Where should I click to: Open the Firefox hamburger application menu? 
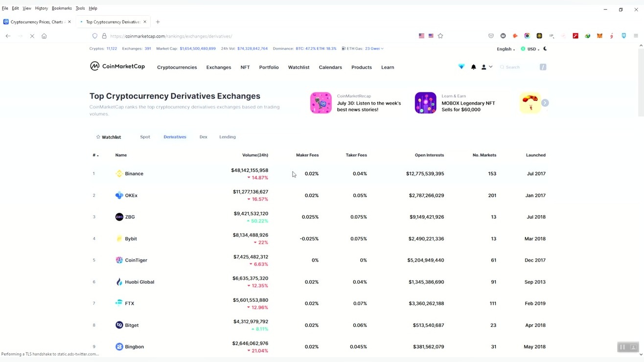(x=636, y=36)
